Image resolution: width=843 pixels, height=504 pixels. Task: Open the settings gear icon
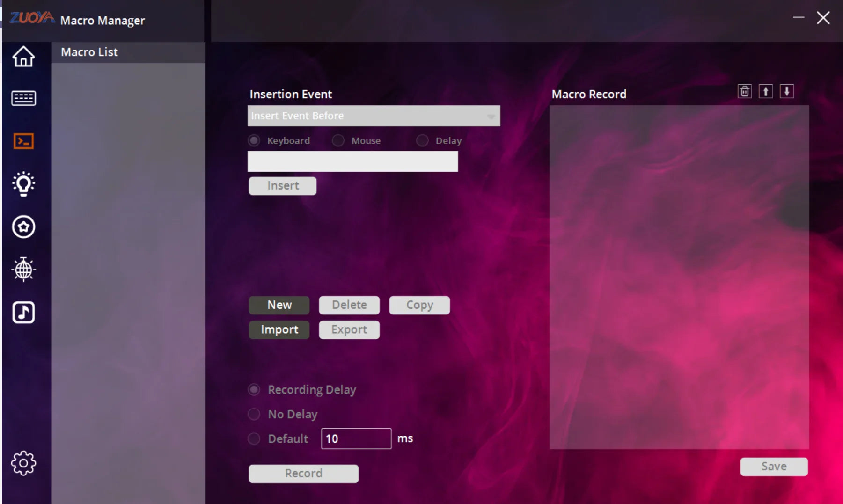(x=23, y=463)
